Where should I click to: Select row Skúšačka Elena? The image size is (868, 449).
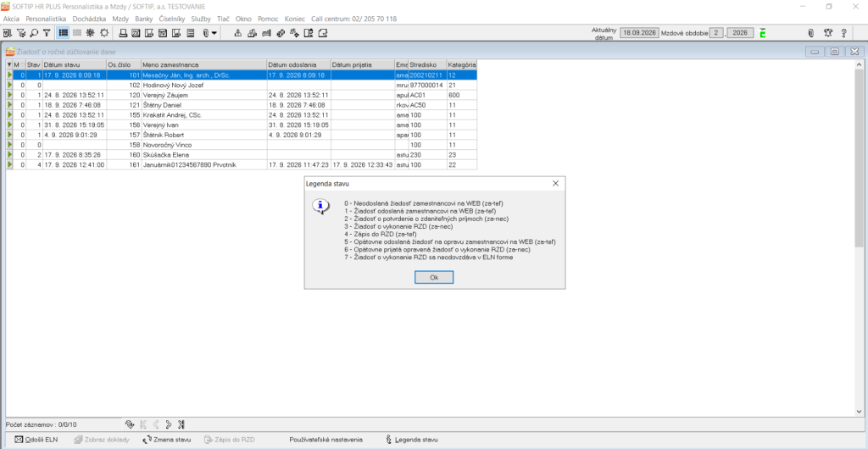click(241, 155)
